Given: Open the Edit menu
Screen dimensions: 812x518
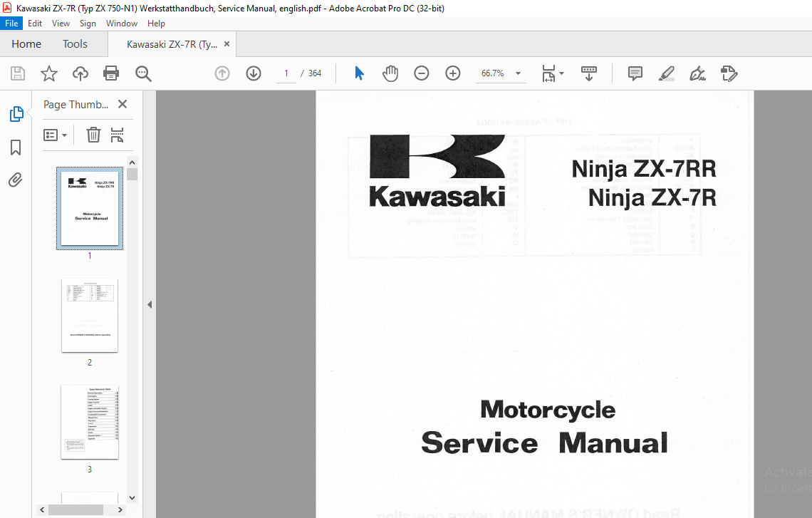Looking at the screenshot, I should 35,24.
